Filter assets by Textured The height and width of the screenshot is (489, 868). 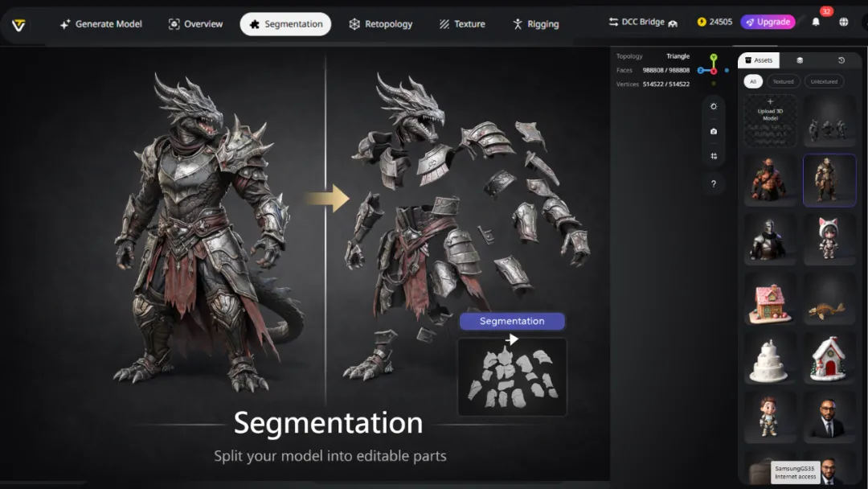coord(784,81)
